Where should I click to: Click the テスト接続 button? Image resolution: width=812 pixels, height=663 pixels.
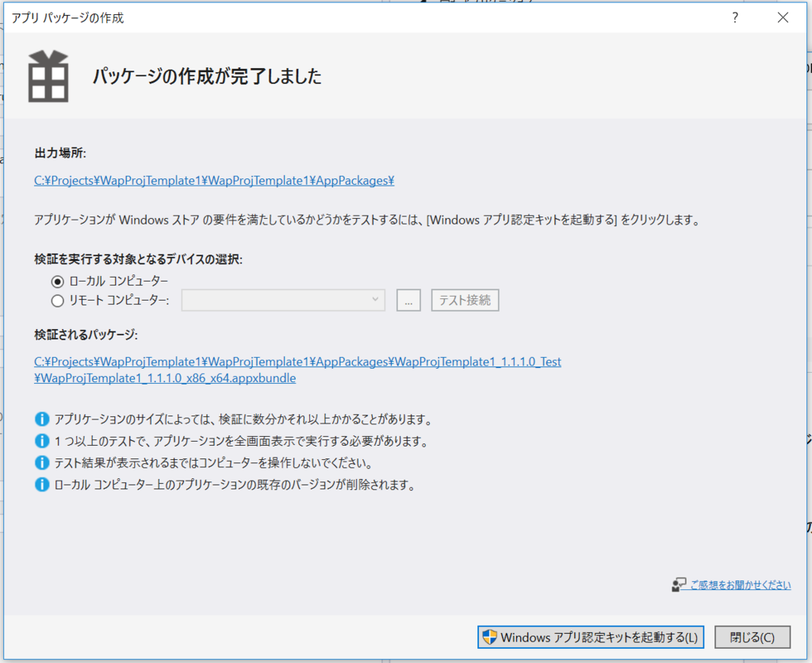pos(465,301)
